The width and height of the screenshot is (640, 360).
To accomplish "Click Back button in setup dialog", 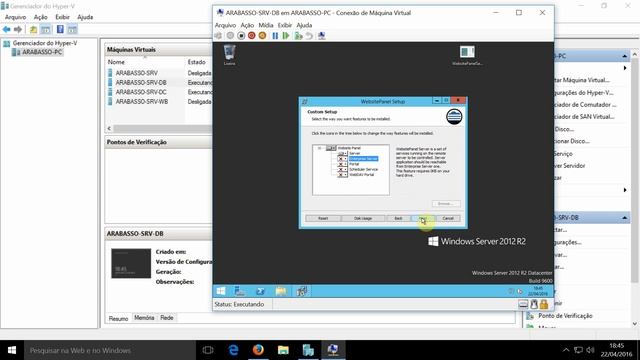I will coord(398,218).
